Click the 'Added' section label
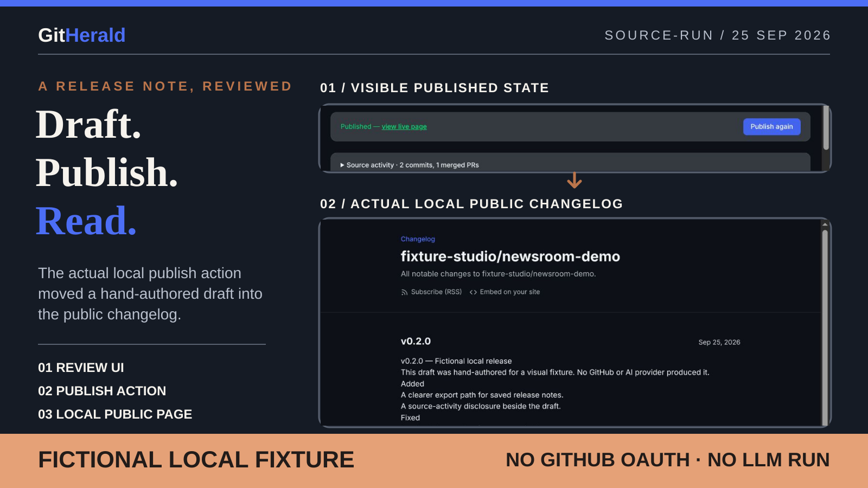The image size is (868, 488). click(x=412, y=384)
